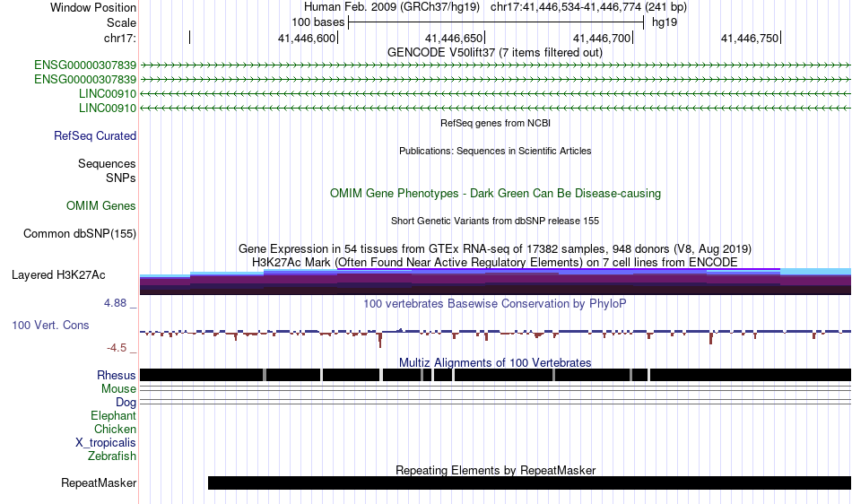This screenshot has width=852, height=504.
Task: Open the GTEx Gene Expression in 54 tissues title
Action: pyautogui.click(x=495, y=248)
